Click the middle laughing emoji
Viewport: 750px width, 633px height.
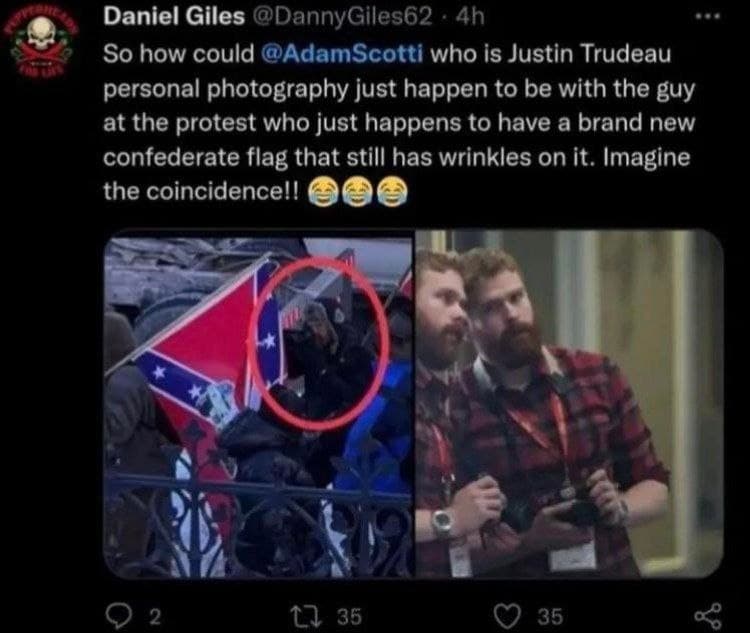[357, 192]
